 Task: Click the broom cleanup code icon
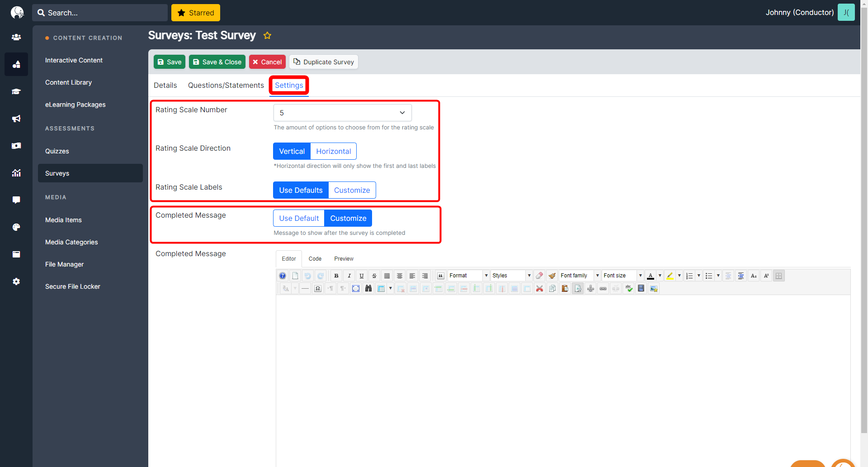click(552, 276)
